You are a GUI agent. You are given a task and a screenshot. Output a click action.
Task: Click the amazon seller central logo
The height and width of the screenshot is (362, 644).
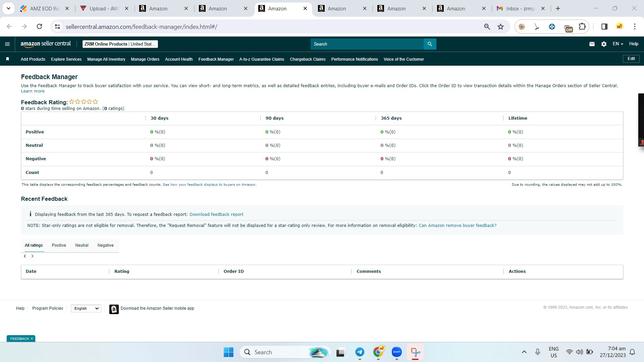pos(46,44)
